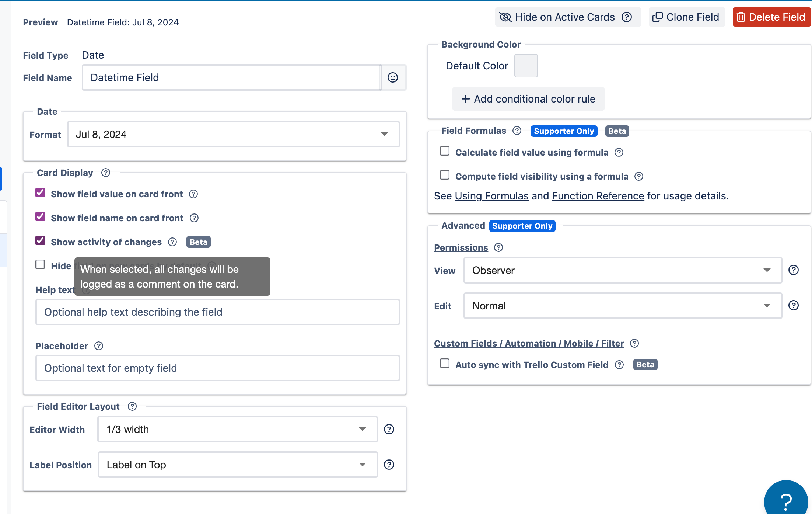Click help icon beside View permission dropdown
Image resolution: width=812 pixels, height=514 pixels.
pyautogui.click(x=793, y=270)
